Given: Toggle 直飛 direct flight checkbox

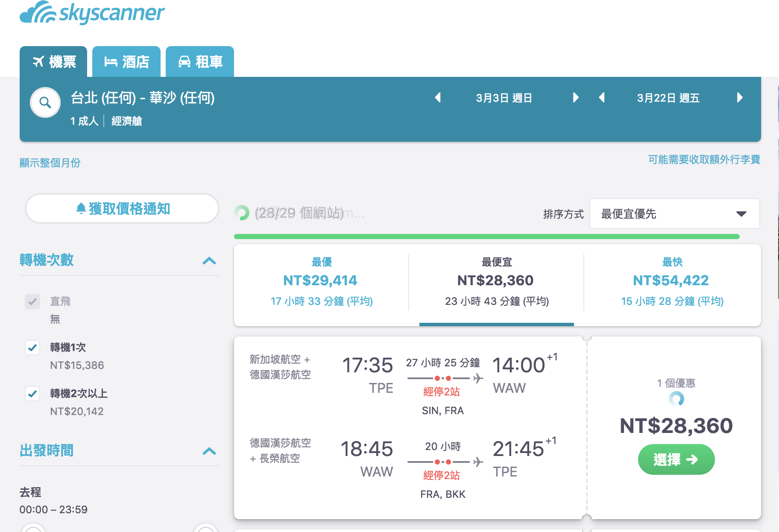Looking at the screenshot, I should pos(32,301).
